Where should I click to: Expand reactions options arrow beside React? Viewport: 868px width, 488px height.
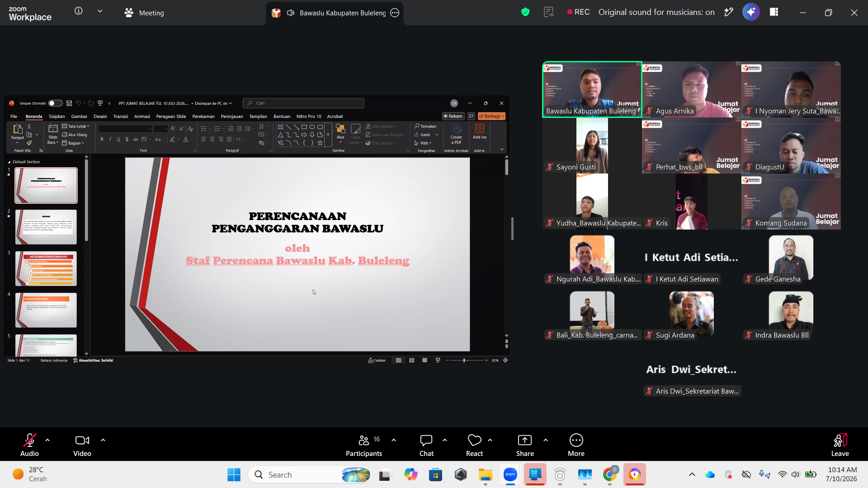(x=490, y=440)
